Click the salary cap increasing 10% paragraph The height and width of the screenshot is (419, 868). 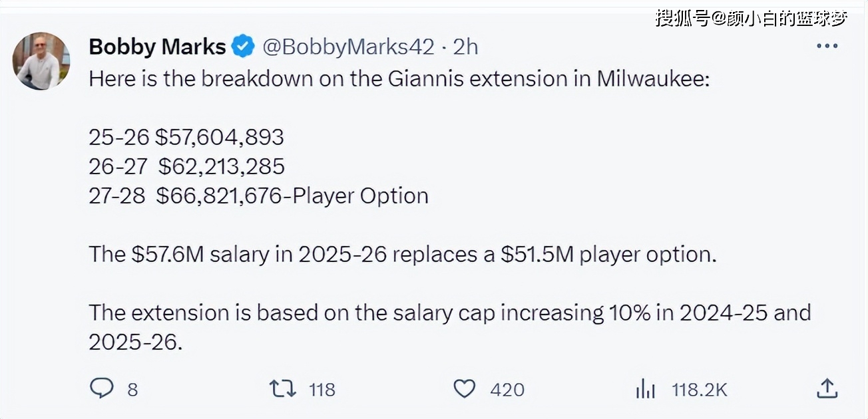click(x=450, y=327)
